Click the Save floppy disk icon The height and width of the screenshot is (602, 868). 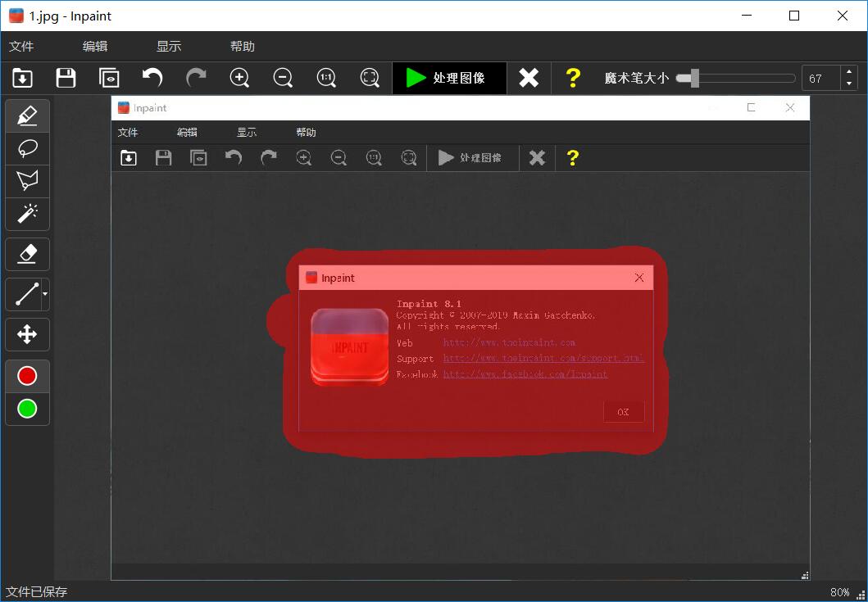[66, 78]
